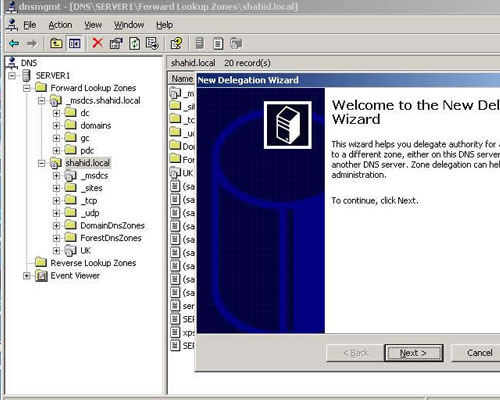Expand the domains folder

56,126
